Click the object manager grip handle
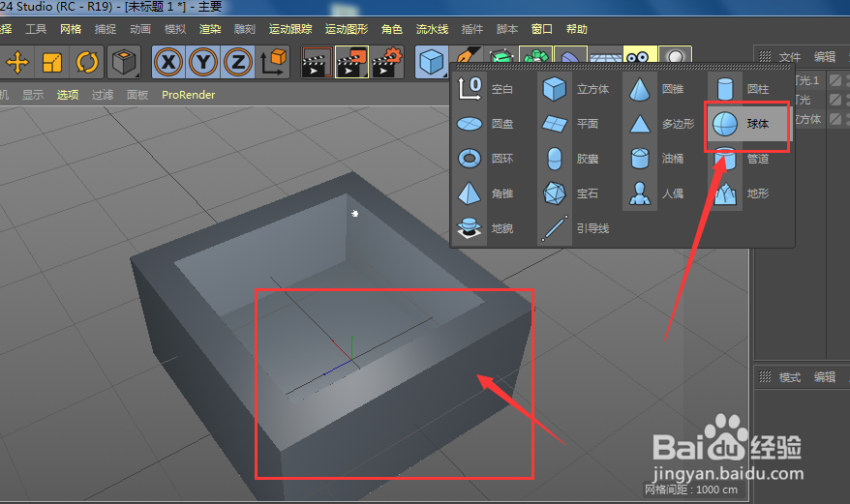 pos(765,56)
